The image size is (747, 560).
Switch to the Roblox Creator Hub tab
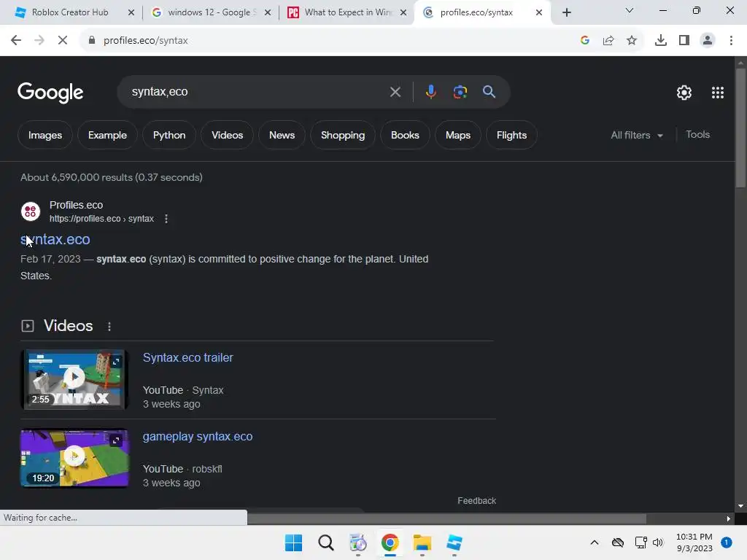[69, 12]
